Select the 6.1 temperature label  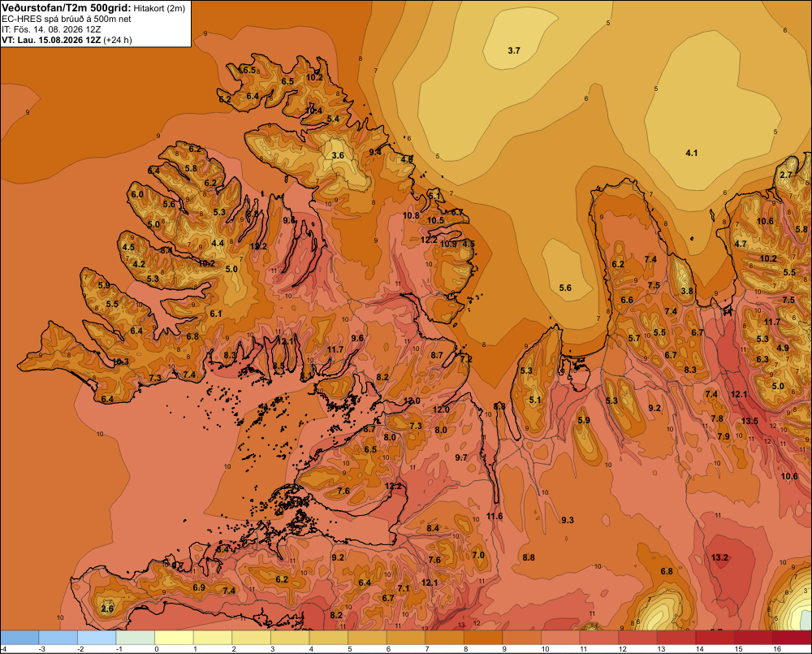tap(216, 314)
